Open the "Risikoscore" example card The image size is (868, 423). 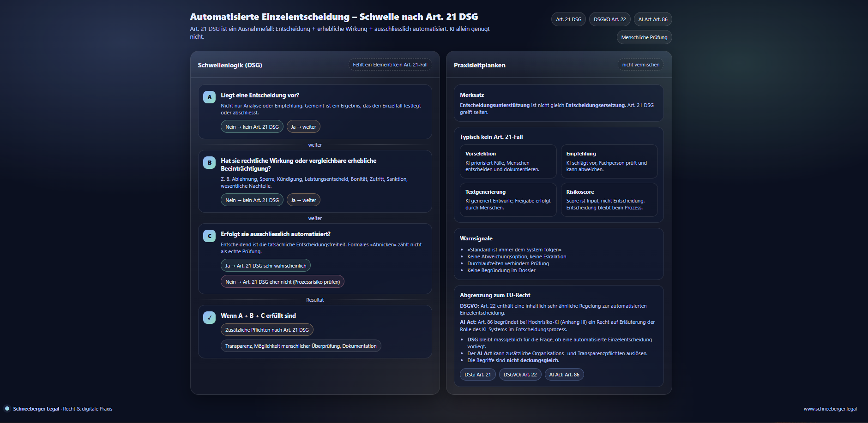click(x=609, y=199)
